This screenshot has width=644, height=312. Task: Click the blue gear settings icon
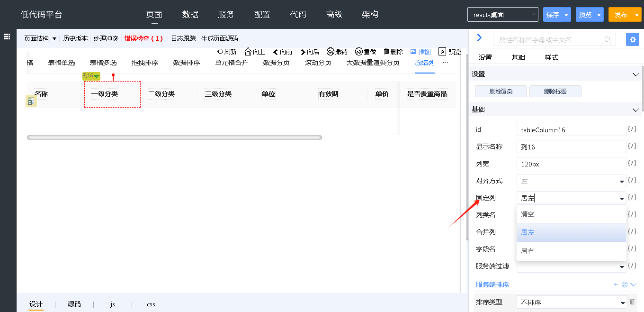pyautogui.click(x=632, y=39)
